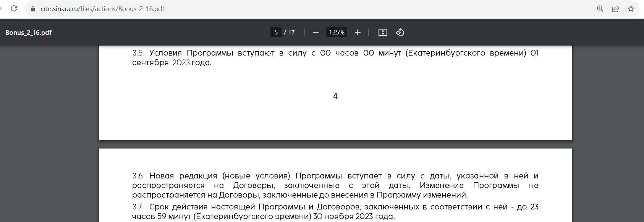Click the total pages text '17'

[x=291, y=33]
